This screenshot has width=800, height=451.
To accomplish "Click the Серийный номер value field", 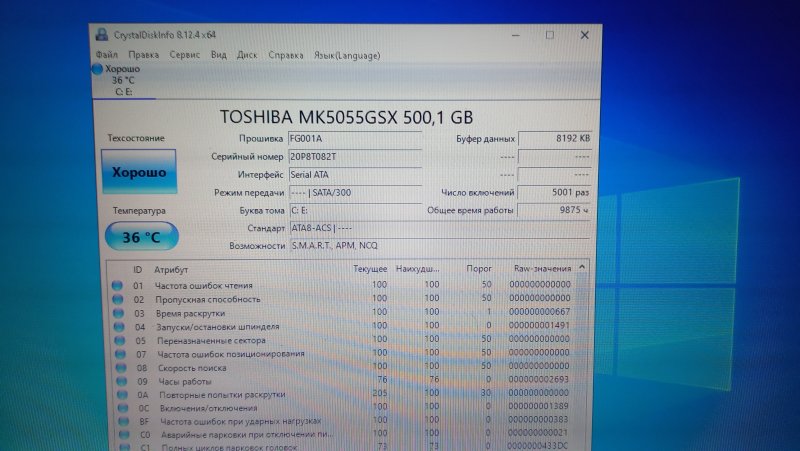I will pos(354,156).
